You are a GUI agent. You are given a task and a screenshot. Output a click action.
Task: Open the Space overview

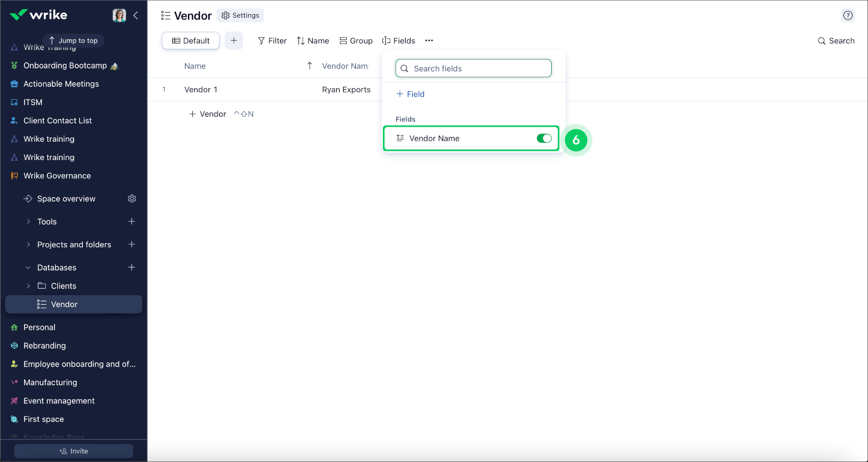click(x=66, y=198)
